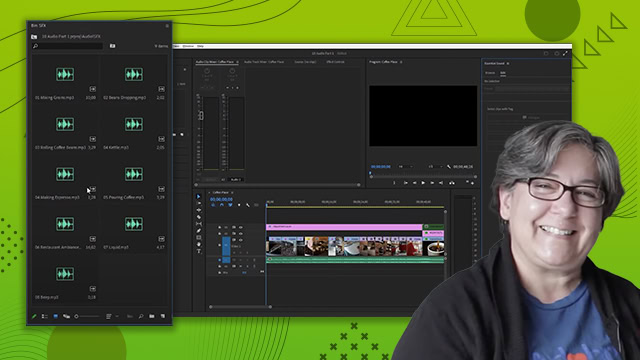Screen dimensions: 640x360
Task: Select the 02 Beans Dropping.mp3 thumbnail
Action: [x=134, y=74]
